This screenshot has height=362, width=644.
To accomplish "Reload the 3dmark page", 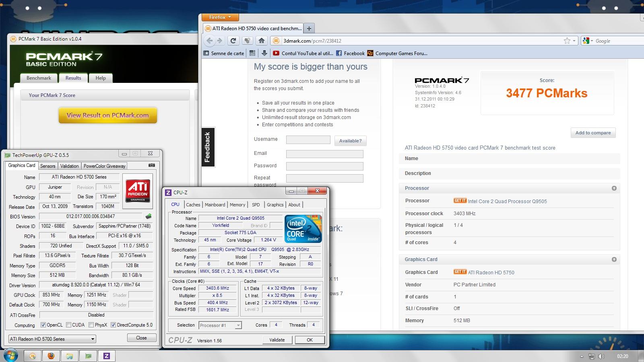I will pos(233,41).
